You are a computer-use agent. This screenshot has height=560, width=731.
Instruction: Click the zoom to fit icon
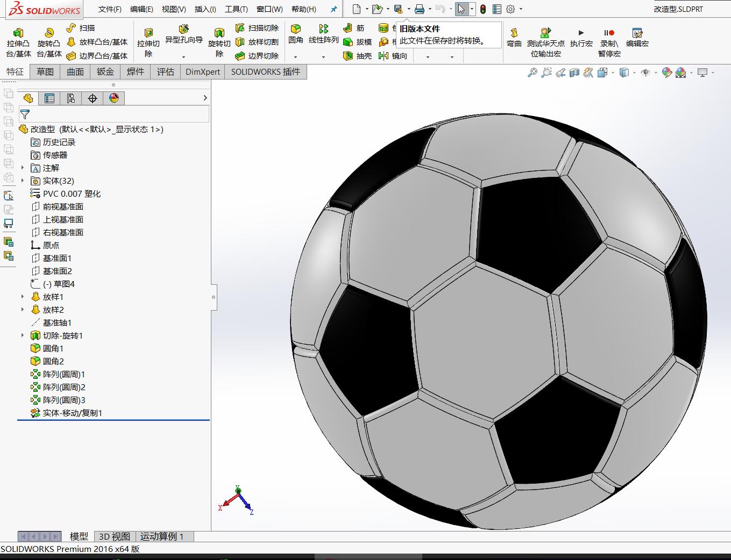click(x=532, y=72)
